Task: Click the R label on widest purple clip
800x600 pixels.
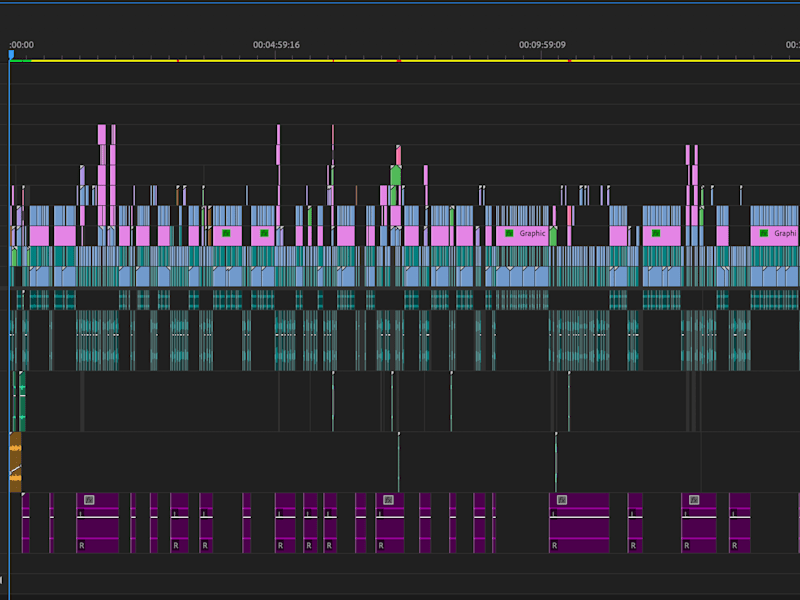Action: [555, 545]
